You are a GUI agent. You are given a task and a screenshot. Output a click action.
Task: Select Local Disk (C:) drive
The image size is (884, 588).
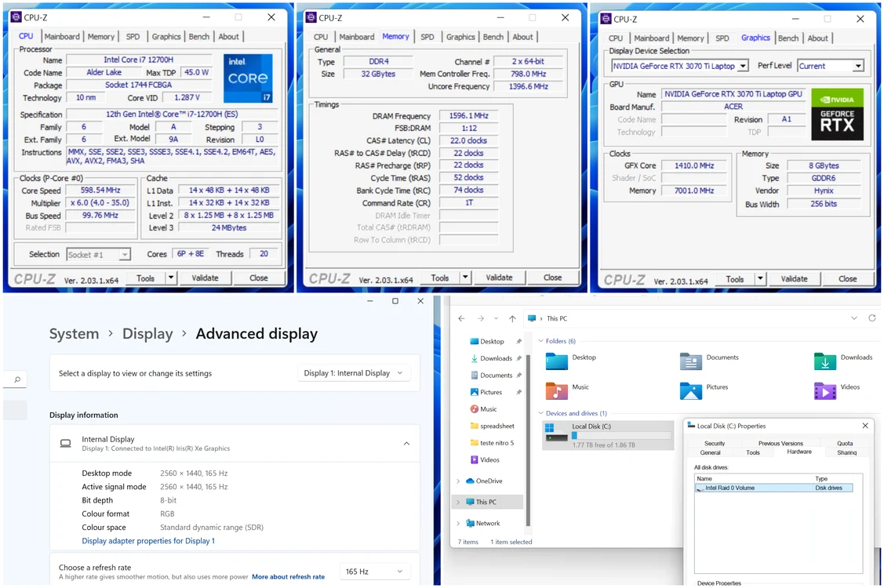coord(608,435)
